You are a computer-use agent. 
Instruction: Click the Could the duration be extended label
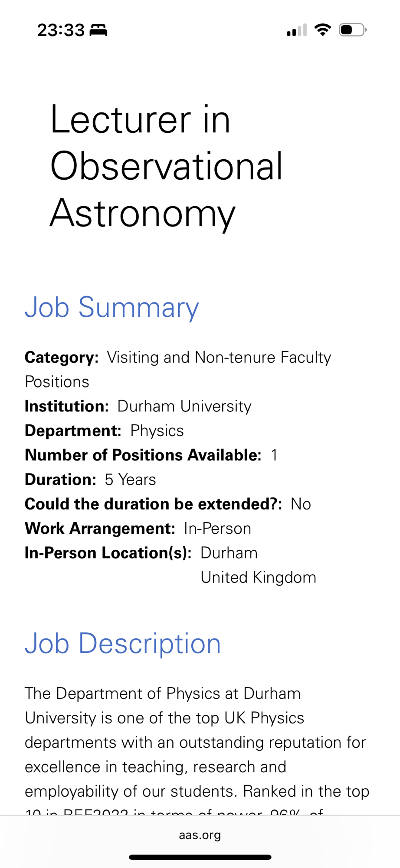pyautogui.click(x=153, y=504)
